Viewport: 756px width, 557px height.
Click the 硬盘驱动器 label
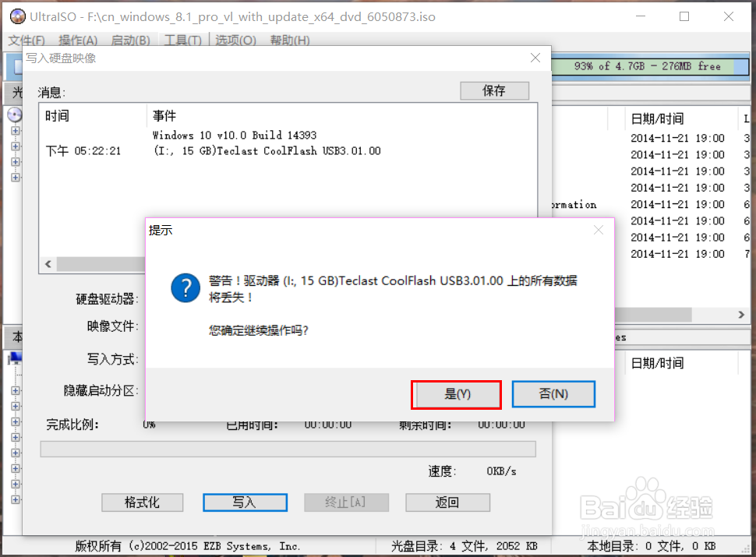coord(107,298)
